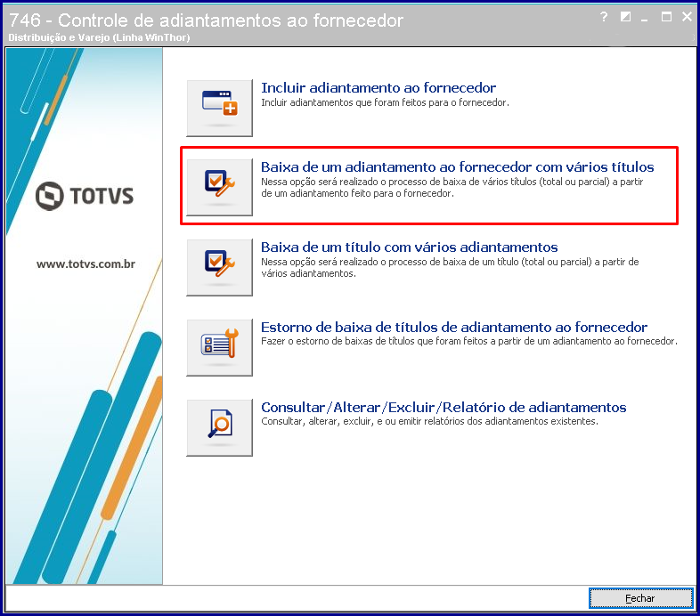
Task: Open the Estorno de baixa de títulos icon
Action: pos(219,347)
